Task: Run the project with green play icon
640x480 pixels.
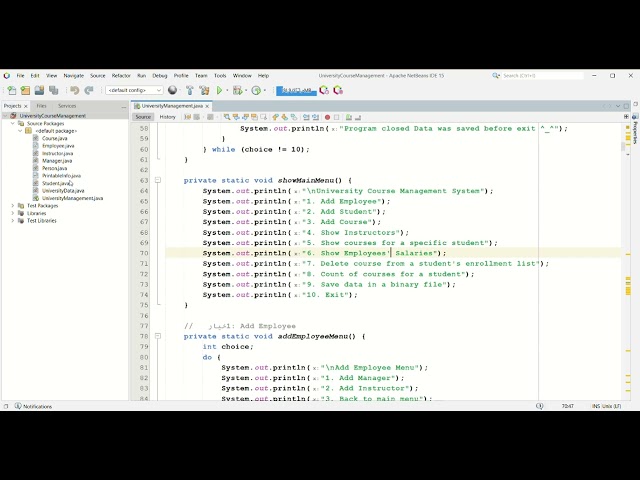Action: point(219,90)
